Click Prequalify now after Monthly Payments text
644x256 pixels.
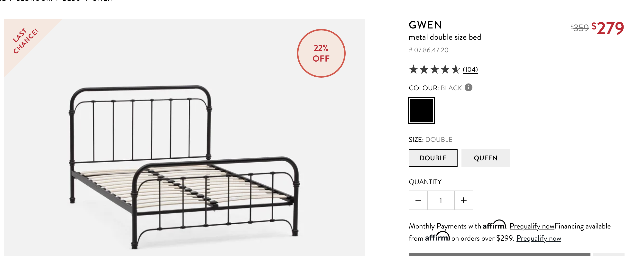(532, 226)
